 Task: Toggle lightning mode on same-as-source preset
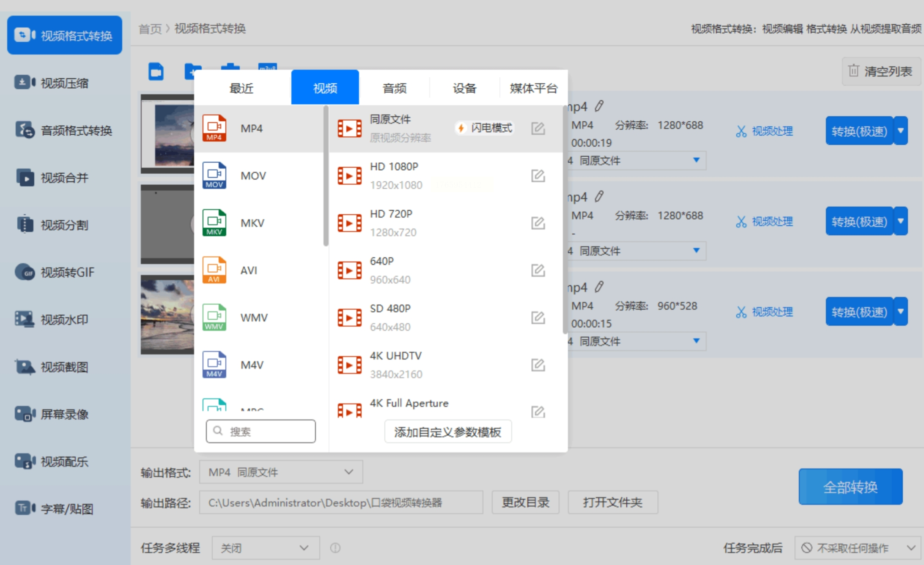485,128
